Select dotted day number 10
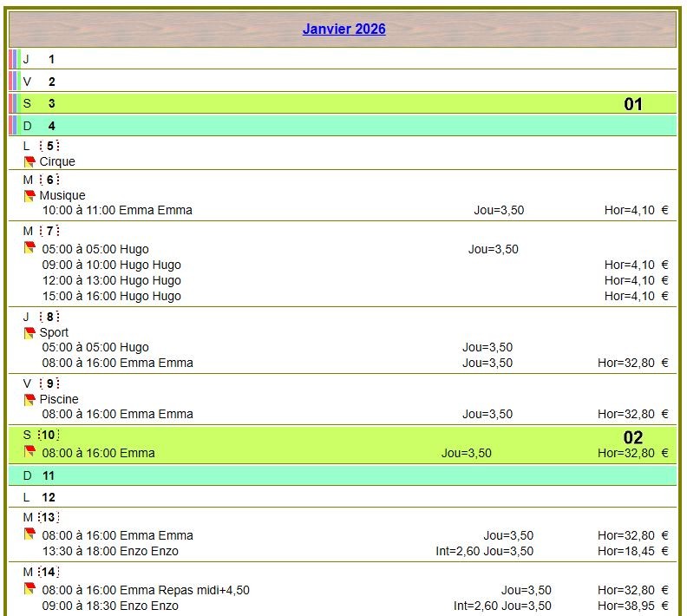 pos(49,435)
